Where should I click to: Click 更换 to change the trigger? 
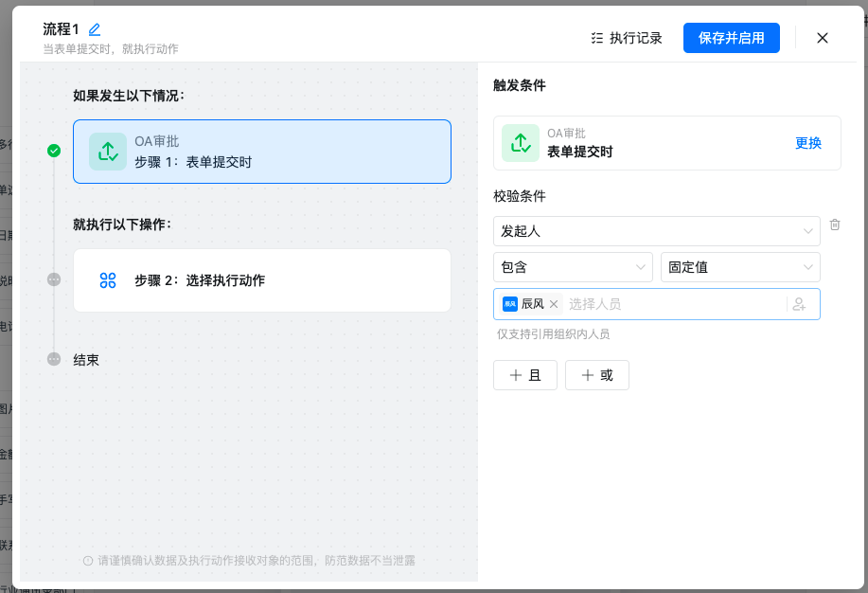pos(807,143)
